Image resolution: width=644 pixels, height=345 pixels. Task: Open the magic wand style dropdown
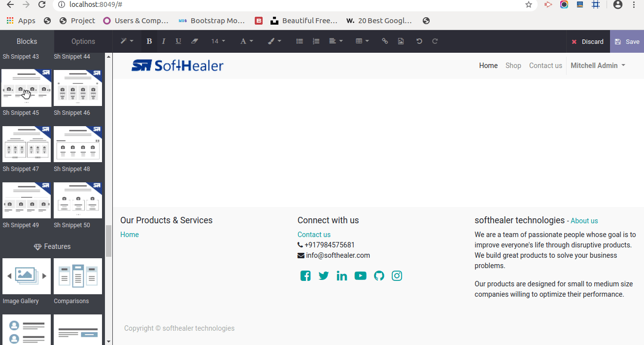(x=127, y=41)
